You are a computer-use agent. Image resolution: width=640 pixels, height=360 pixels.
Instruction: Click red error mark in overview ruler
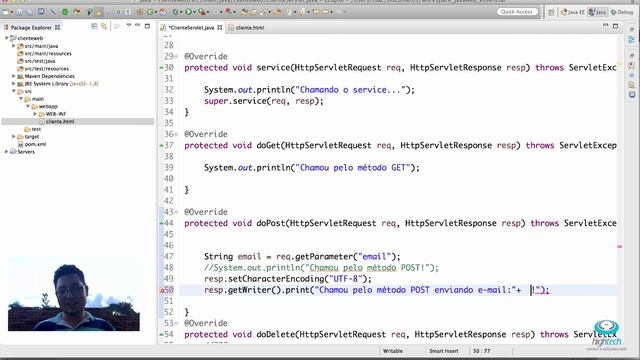click(x=620, y=247)
